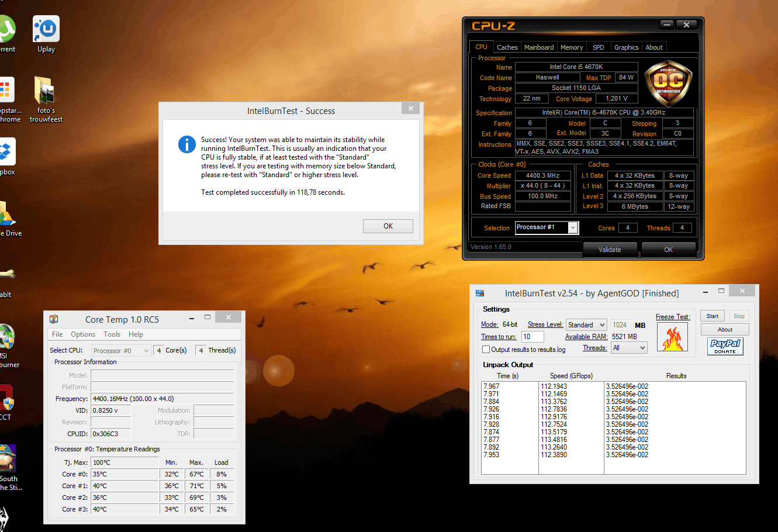Click the flame Freeze Test icon
This screenshot has width=778, height=532.
672,338
